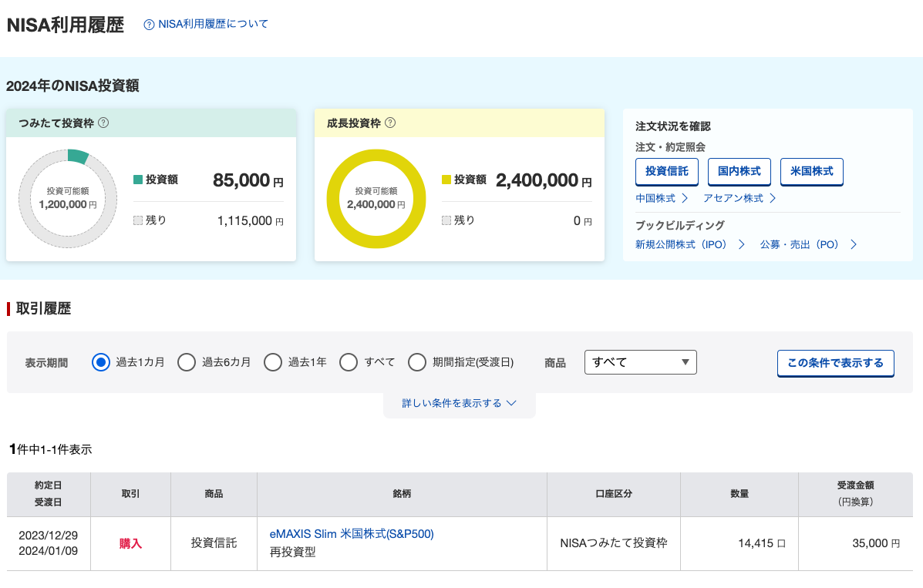
Task: Open the 商品 dropdown showing すべて
Action: pos(640,362)
